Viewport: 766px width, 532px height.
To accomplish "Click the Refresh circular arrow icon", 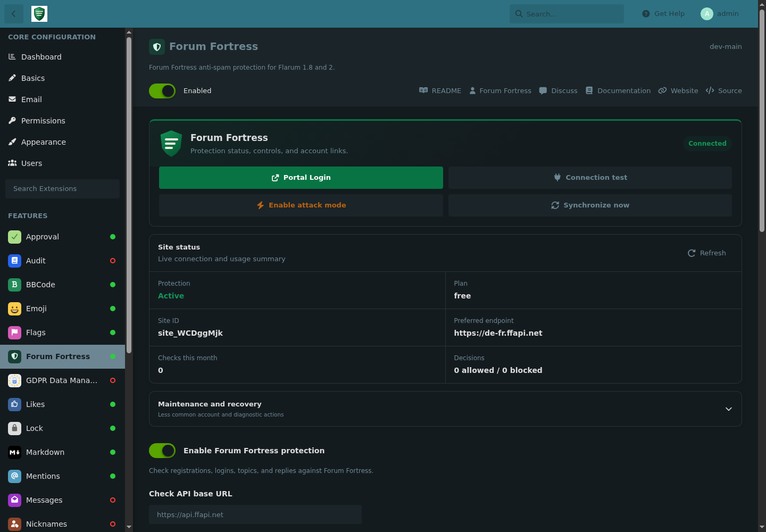I will click(692, 253).
